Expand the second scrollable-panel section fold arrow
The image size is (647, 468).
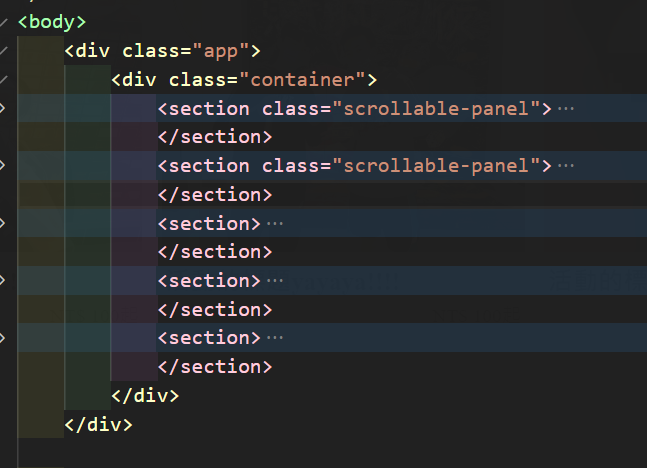(2, 165)
